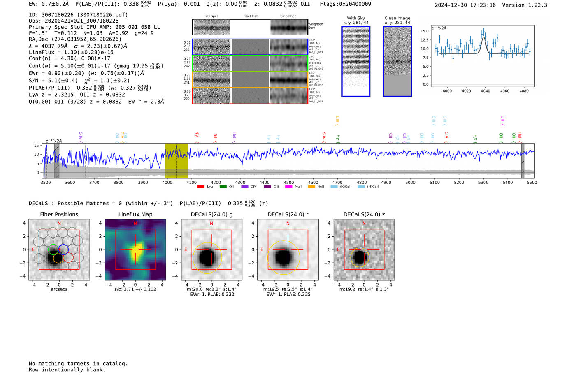Click the EWr = 0.90(±0.20) line
Viewport: 576px width, 392px height.
pyautogui.click(x=86, y=73)
